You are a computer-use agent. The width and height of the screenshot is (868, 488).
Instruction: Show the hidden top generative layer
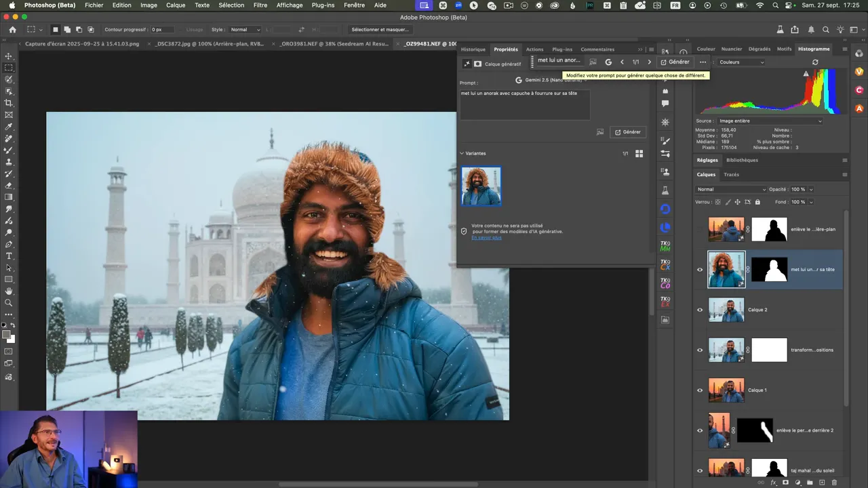point(700,230)
